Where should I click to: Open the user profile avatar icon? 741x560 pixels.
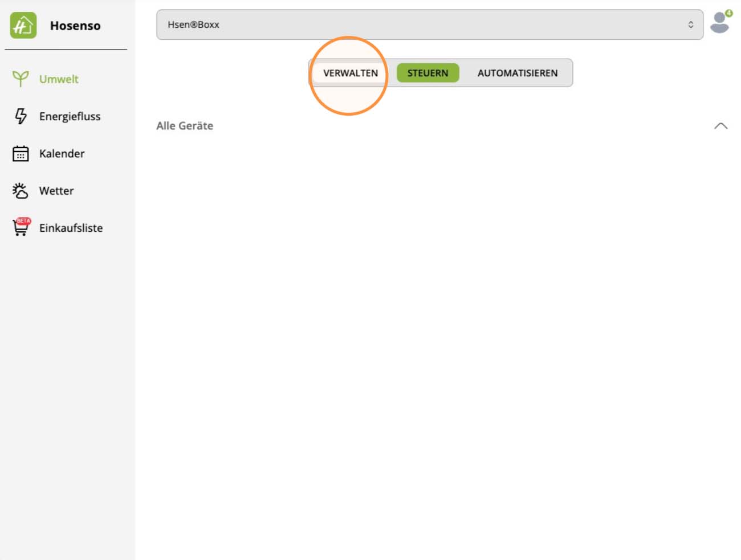click(x=720, y=22)
